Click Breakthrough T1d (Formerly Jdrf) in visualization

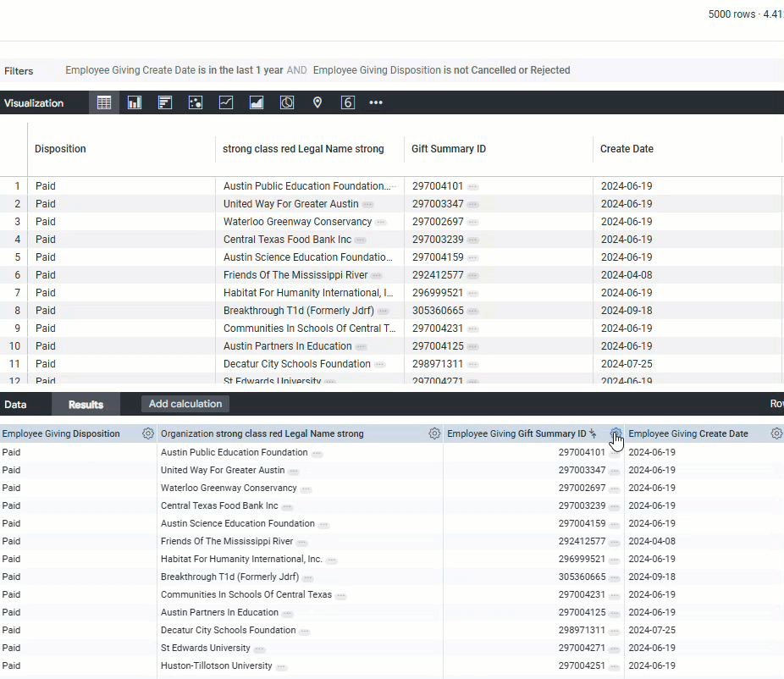(299, 311)
